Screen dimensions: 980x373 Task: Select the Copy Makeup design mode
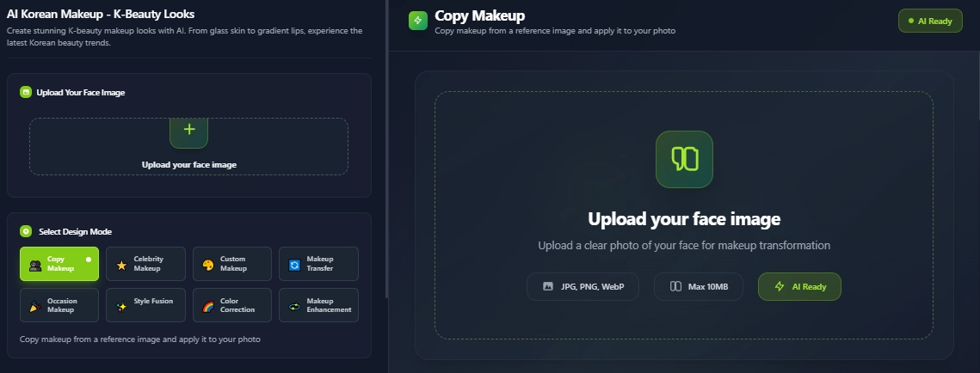(59, 264)
